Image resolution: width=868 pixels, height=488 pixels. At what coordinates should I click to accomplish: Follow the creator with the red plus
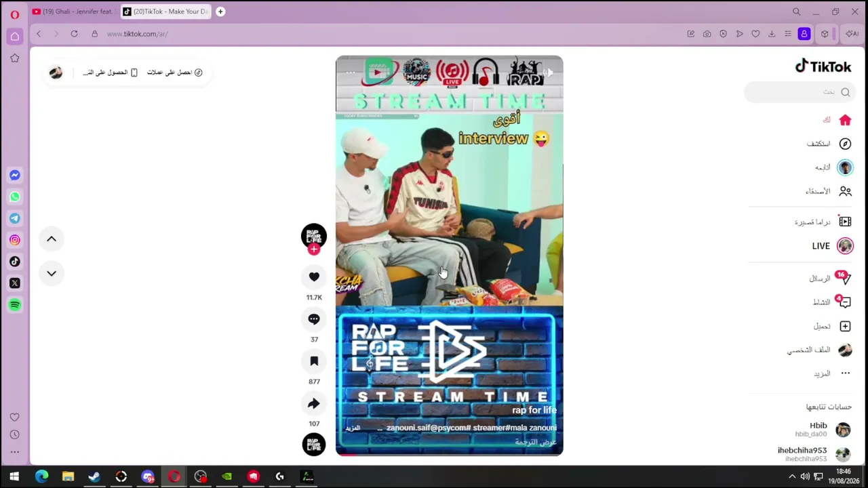(313, 249)
